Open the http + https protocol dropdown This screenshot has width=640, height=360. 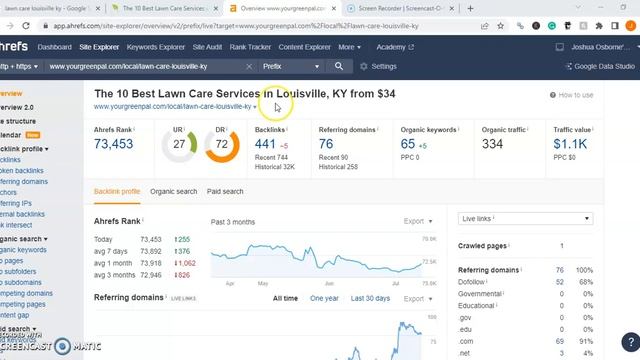click(x=19, y=66)
